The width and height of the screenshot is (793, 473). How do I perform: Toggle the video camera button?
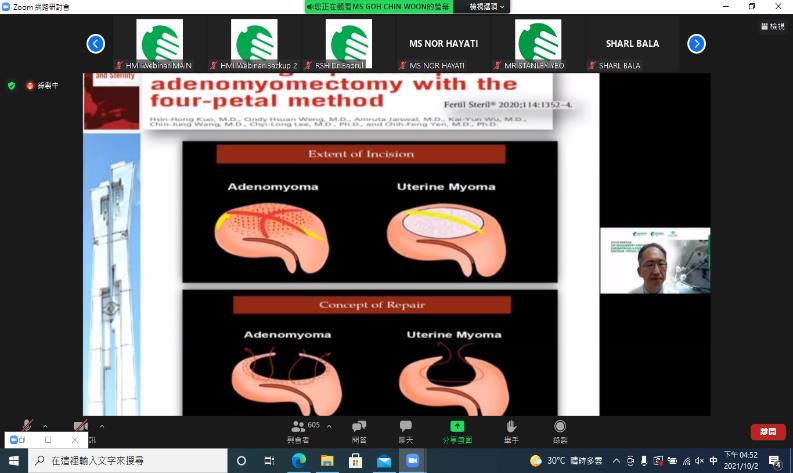80,427
